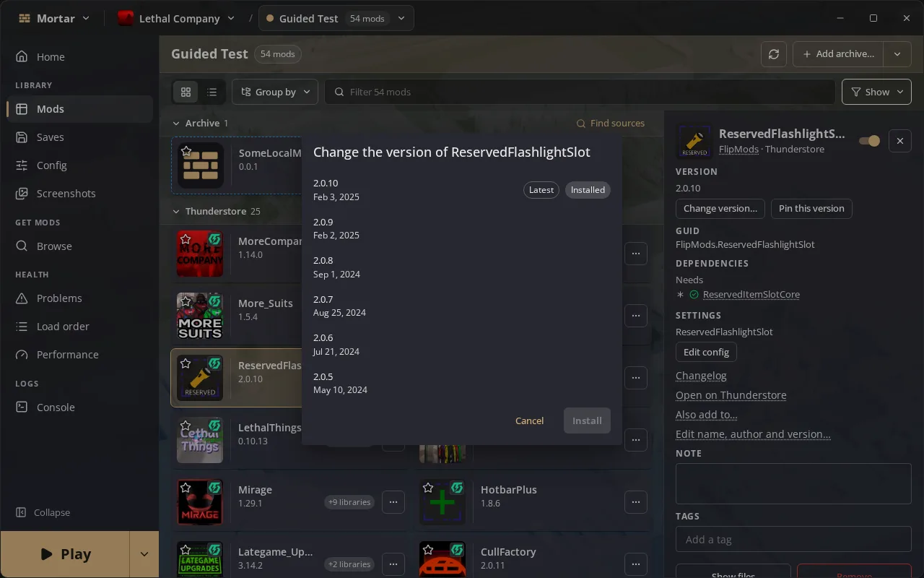Viewport: 924px width, 578px height.
Task: Click the Filter 54 mods search field
Action: (x=580, y=92)
